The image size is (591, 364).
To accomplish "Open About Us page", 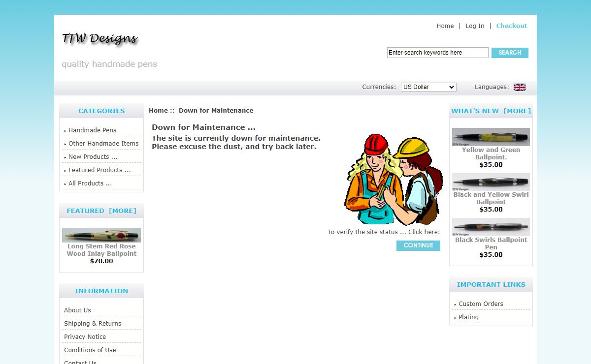I will pyautogui.click(x=77, y=310).
